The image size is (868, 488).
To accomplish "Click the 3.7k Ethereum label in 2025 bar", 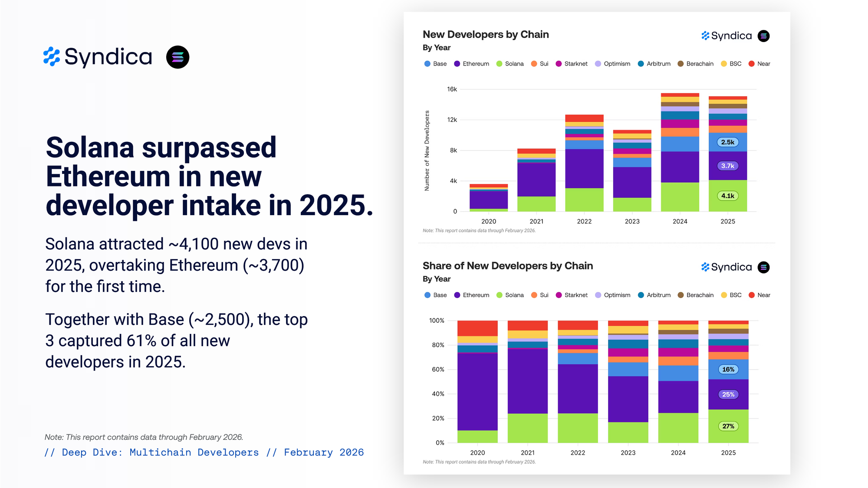I will click(727, 166).
